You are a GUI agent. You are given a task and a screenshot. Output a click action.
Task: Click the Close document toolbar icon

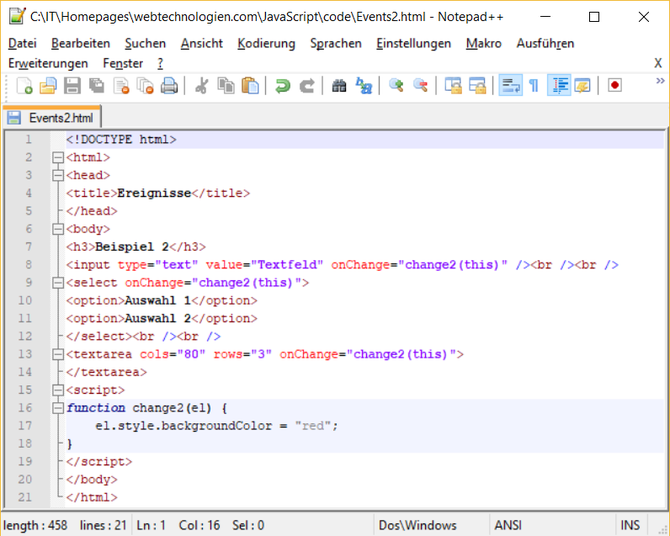click(121, 86)
